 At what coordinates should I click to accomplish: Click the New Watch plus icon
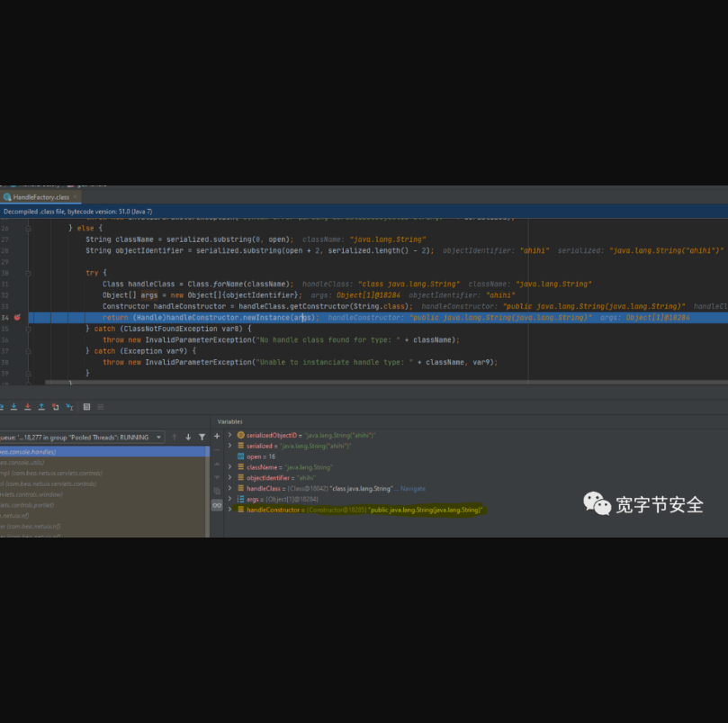tap(217, 436)
